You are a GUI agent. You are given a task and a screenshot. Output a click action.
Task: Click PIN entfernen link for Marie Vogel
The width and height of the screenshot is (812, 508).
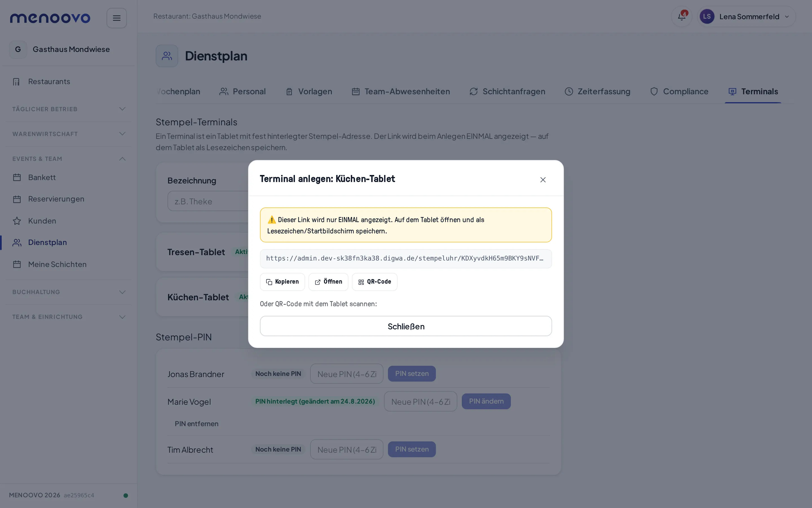click(196, 424)
